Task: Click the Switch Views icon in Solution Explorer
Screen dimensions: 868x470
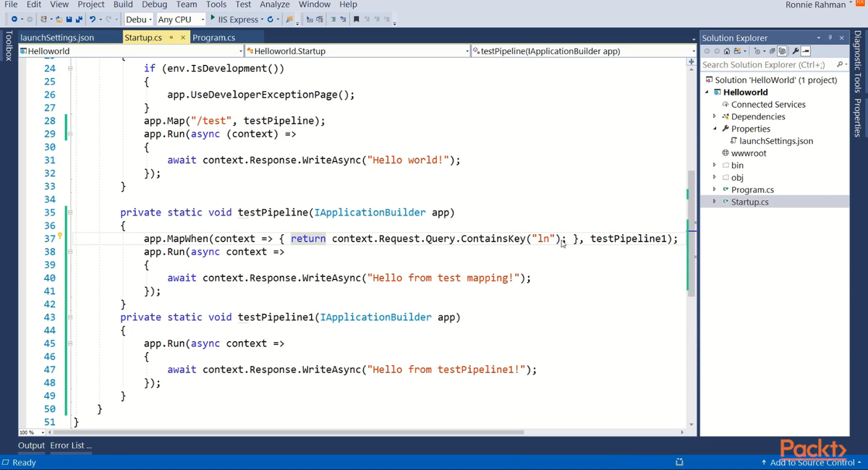Action: click(x=738, y=51)
